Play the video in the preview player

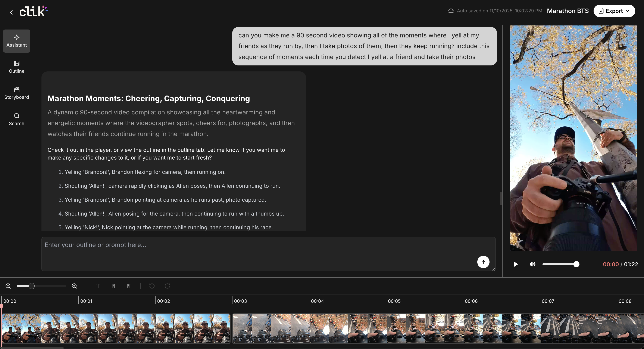click(516, 264)
